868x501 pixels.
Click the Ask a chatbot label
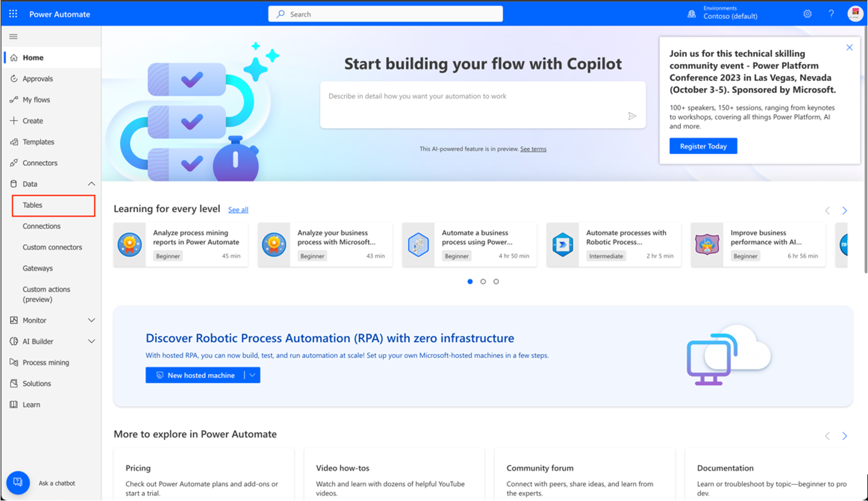point(57,483)
